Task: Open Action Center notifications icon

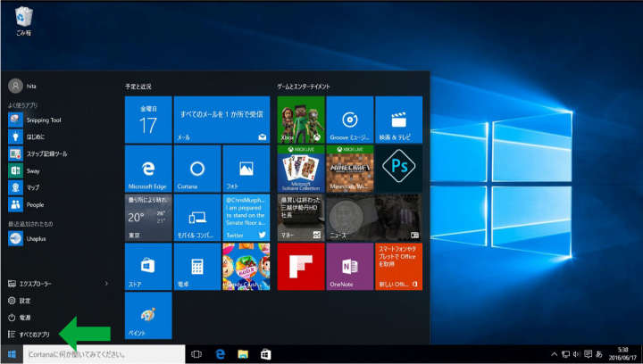Action: (x=588, y=354)
